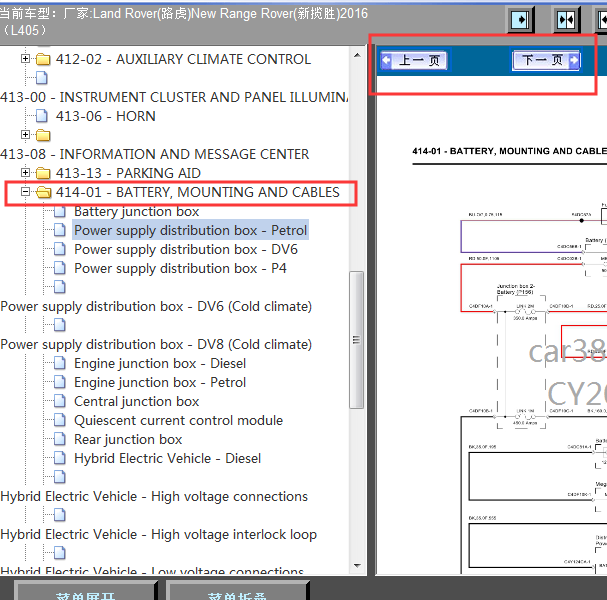Click the 菜单展开 expand menu button

(x=86, y=590)
